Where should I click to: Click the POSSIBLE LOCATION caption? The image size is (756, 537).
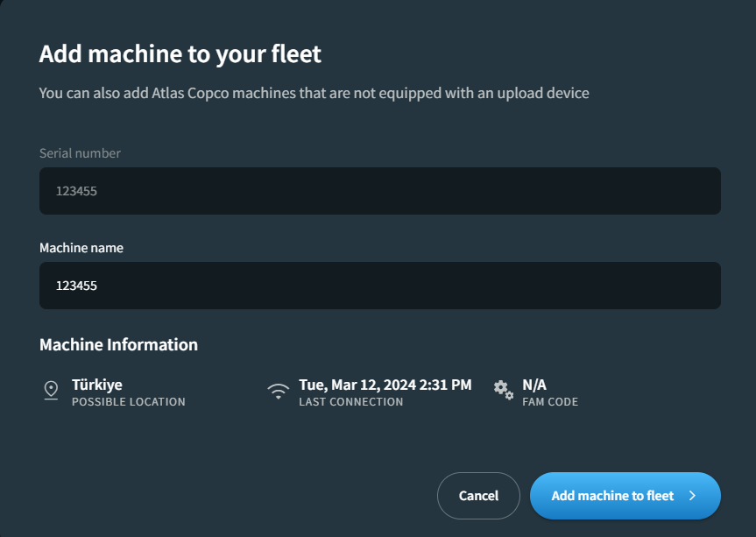click(128, 402)
